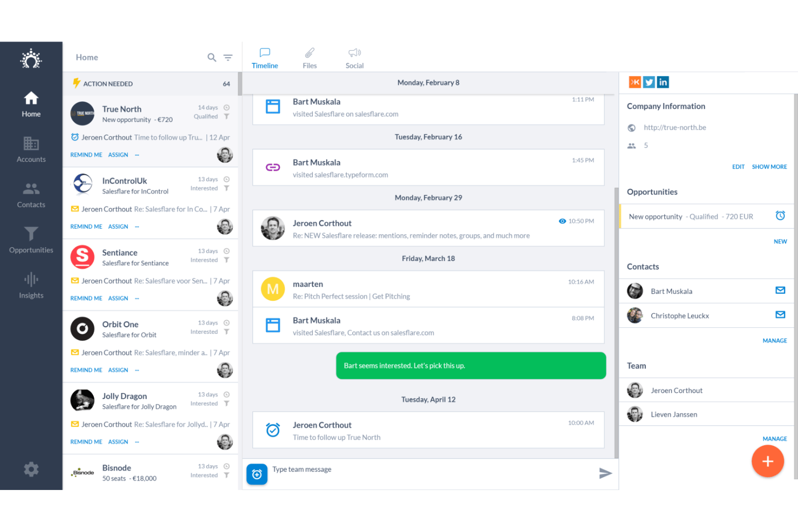Email Bart Muskala via envelope icon
The height and width of the screenshot is (532, 798).
click(780, 291)
